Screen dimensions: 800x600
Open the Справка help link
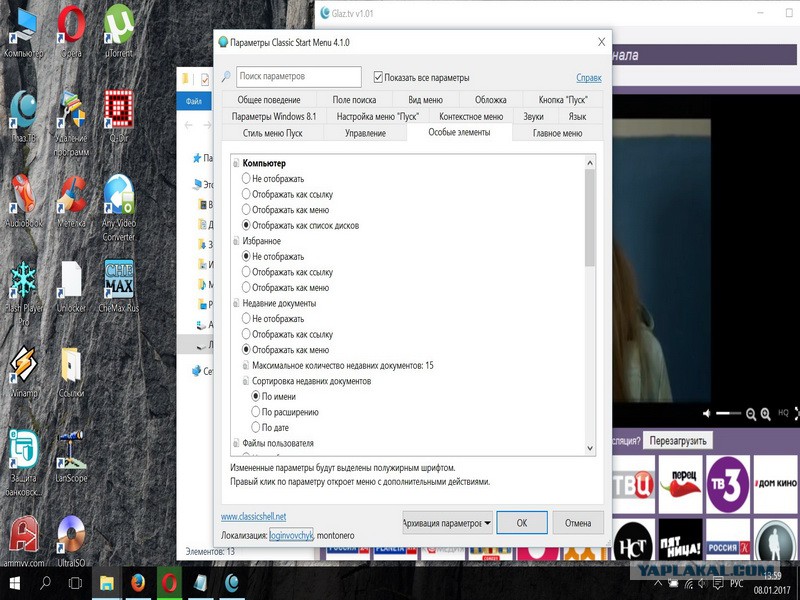point(589,78)
